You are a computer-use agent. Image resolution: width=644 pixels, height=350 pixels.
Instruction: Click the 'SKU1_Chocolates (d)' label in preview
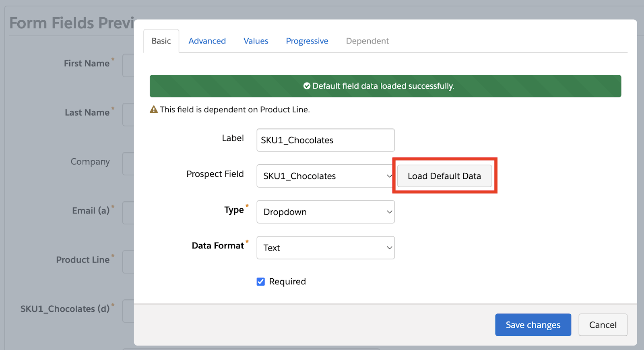(65, 309)
